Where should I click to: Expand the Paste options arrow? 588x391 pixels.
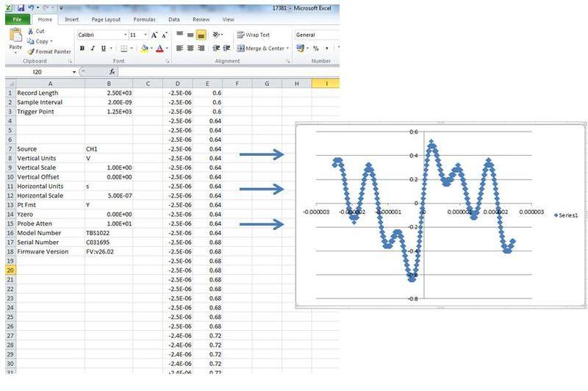click(x=15, y=52)
